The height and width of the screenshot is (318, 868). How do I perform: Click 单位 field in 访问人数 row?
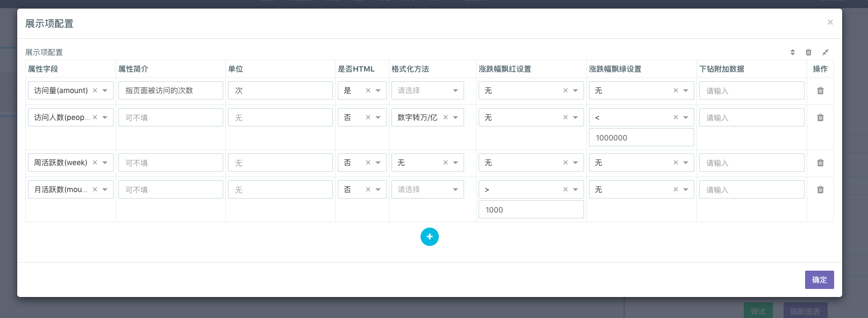point(280,117)
